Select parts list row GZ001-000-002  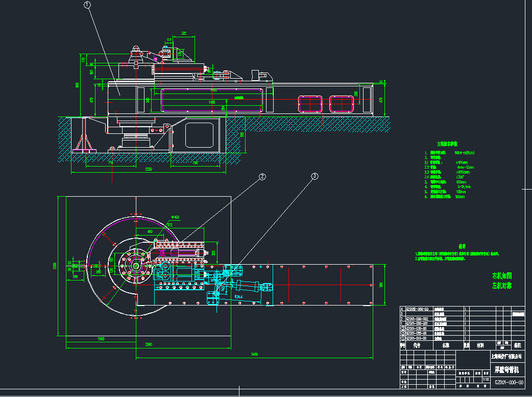(417, 319)
